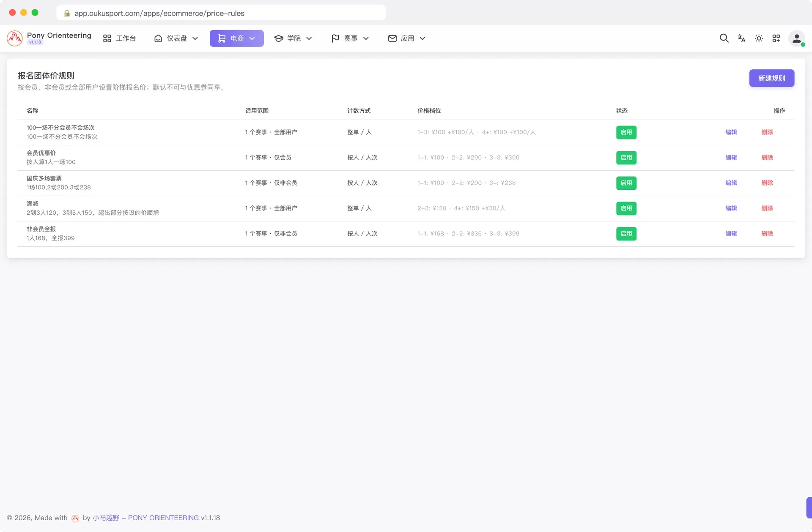The width and height of the screenshot is (812, 532).
Task: Toggle 启用 status for 会员优惠价
Action: pos(626,158)
